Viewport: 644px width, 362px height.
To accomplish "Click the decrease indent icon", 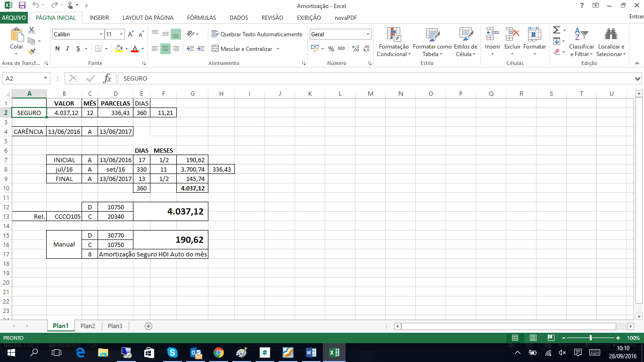I will 190,49.
